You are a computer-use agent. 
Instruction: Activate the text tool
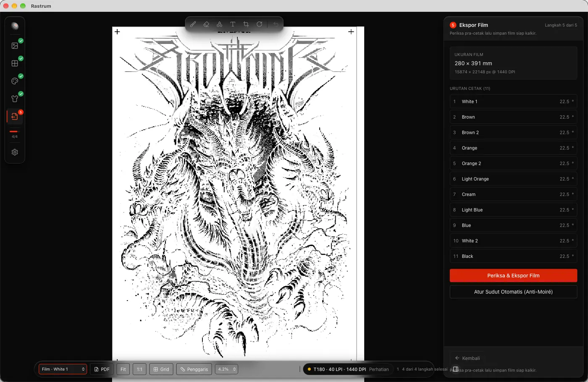click(233, 24)
